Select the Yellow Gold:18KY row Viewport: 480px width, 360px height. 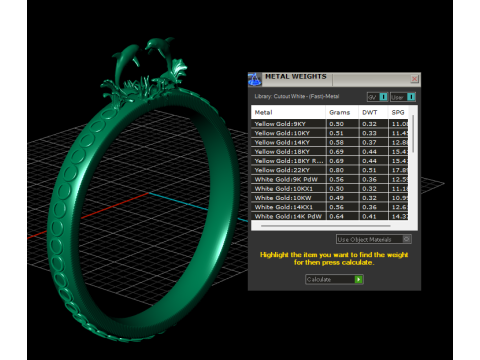329,152
